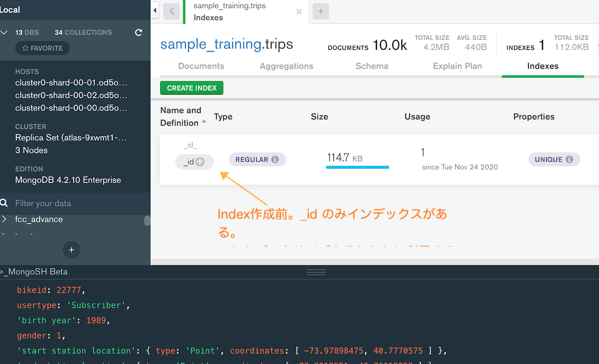
Task: Sort by the Size column header
Action: tap(319, 117)
